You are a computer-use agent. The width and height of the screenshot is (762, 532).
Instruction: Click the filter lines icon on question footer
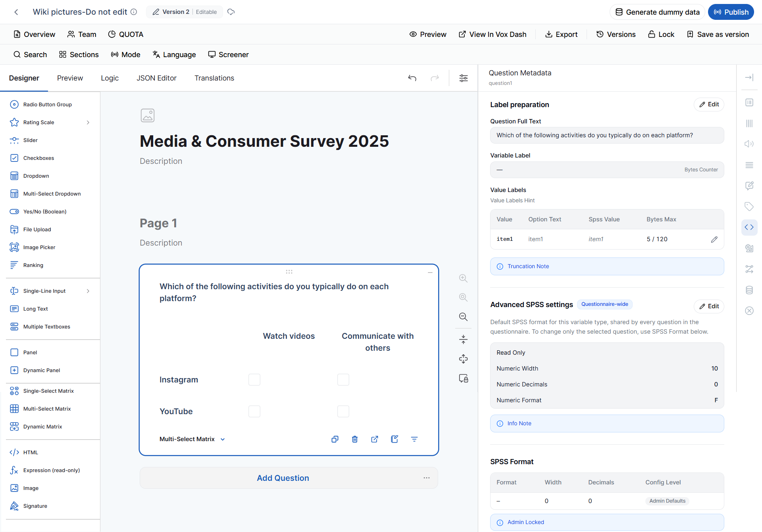point(414,439)
